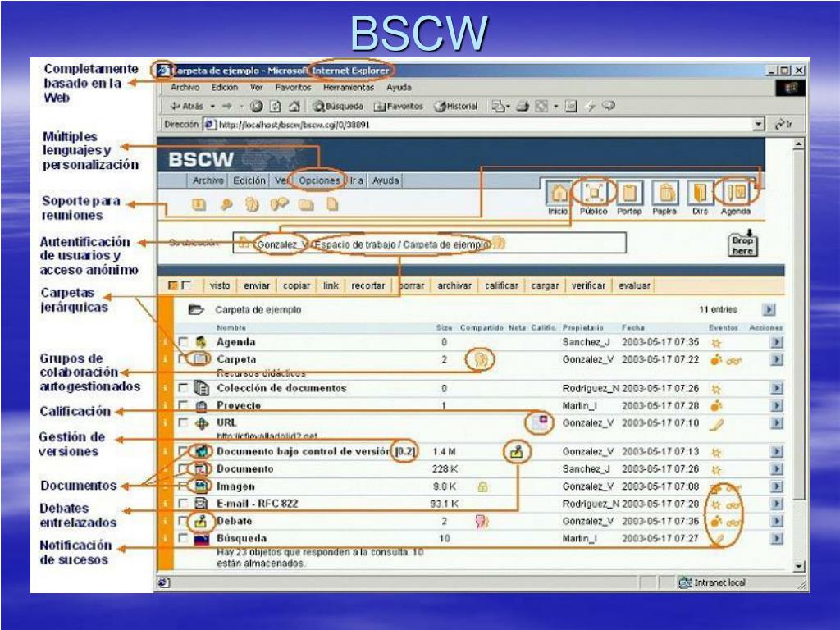Click the browser Búsqueda toolbar button
Screen dimensions: 840x630
[339, 107]
